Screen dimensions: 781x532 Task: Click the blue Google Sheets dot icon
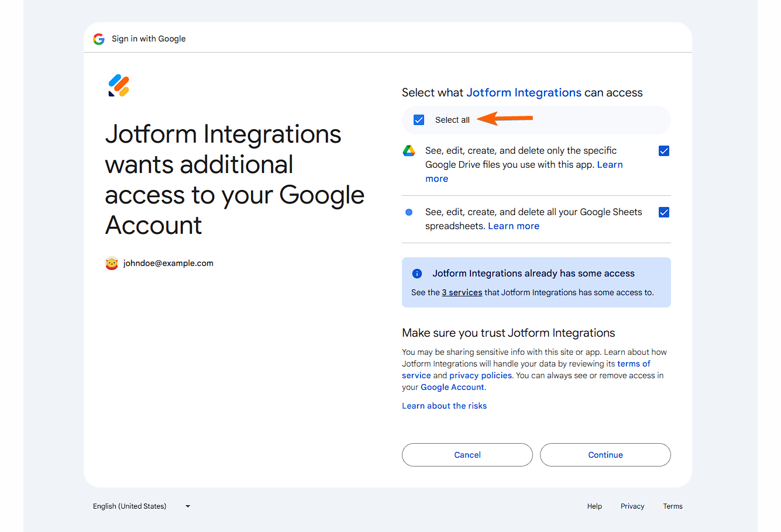[x=409, y=212]
